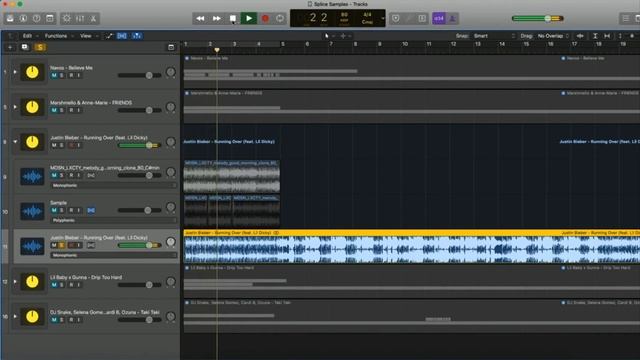Viewport: 640px width, 360px height.
Task: Toggle the Show Flex button
Action: [x=122, y=36]
